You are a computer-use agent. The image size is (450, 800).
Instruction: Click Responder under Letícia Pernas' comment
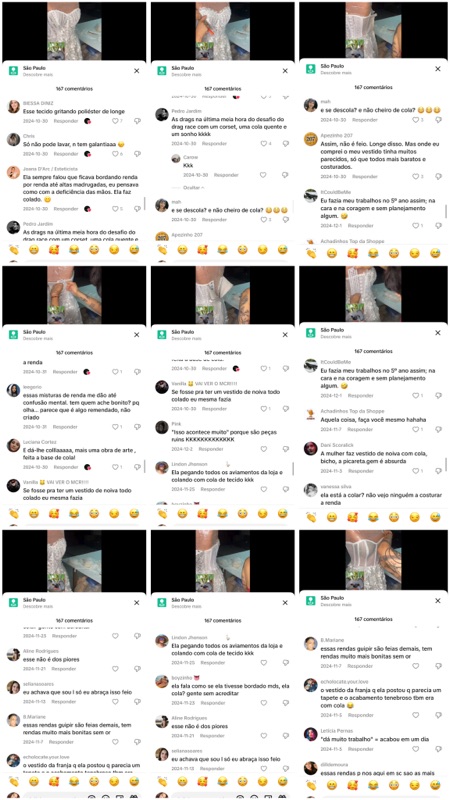coord(360,749)
